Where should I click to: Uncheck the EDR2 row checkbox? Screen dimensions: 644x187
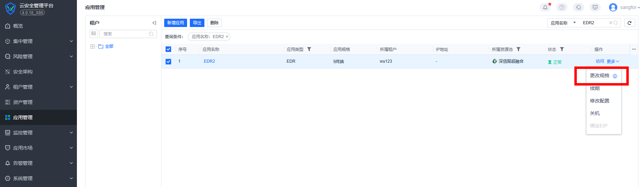pyautogui.click(x=168, y=61)
